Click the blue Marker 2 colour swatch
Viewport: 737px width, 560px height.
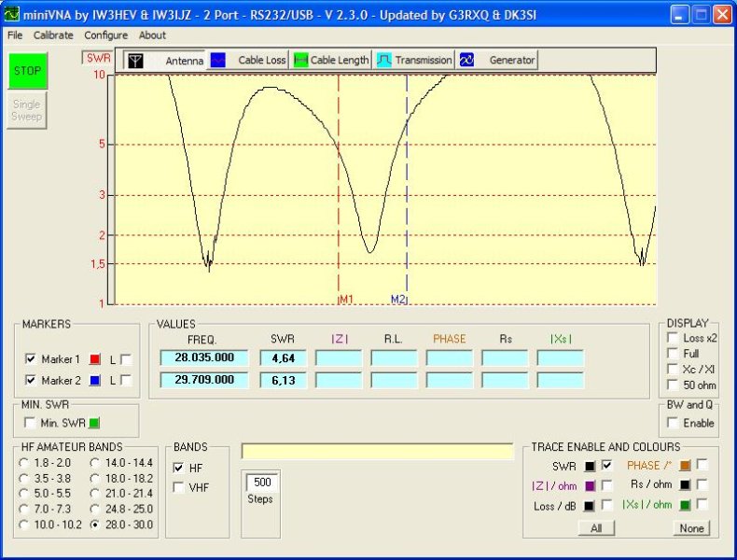coord(94,381)
